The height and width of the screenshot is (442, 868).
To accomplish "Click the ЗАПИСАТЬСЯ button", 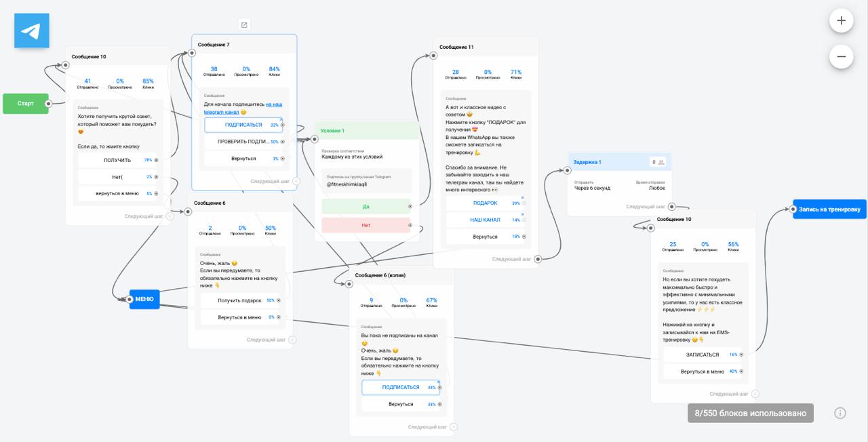I will tap(702, 355).
